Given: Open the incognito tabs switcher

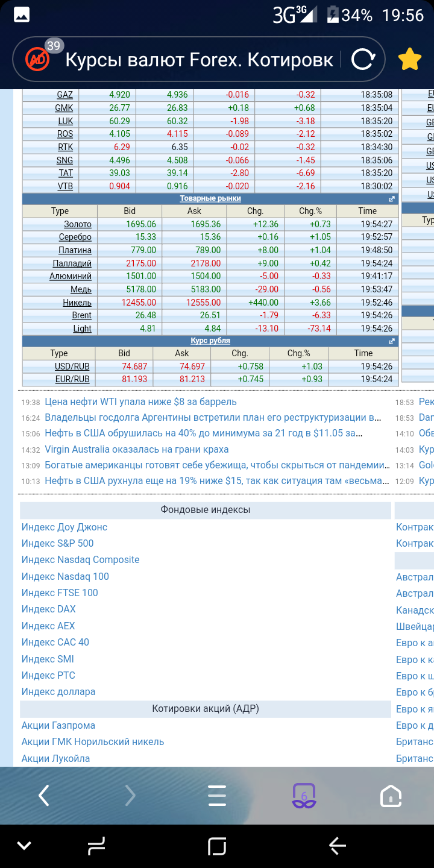Looking at the screenshot, I should click(304, 796).
